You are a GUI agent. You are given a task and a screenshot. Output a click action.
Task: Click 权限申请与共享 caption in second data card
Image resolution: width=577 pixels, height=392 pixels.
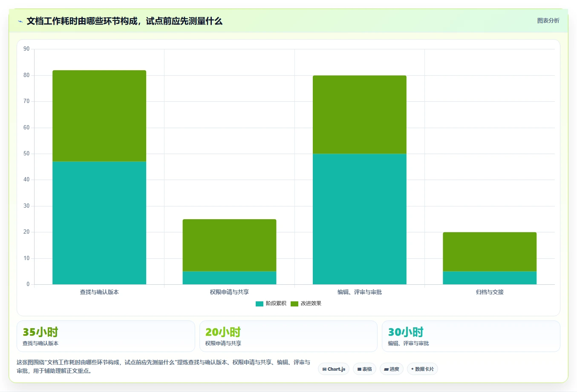point(223,343)
